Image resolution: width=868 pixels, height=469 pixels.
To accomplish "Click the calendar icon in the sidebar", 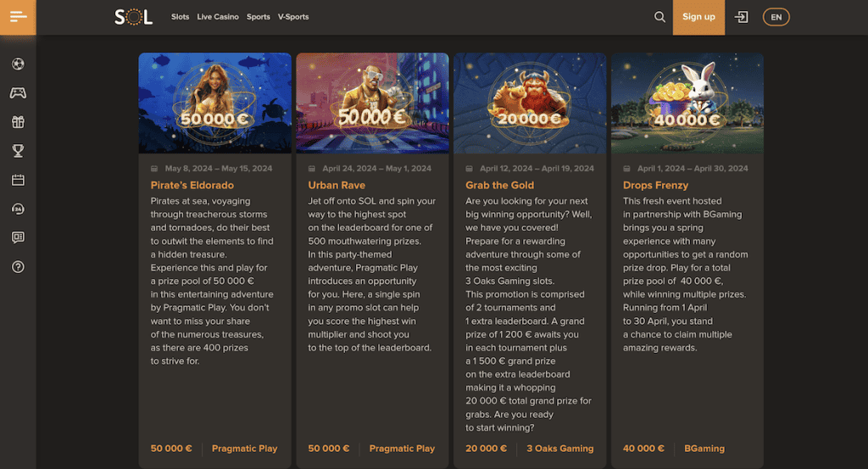I will tap(18, 180).
